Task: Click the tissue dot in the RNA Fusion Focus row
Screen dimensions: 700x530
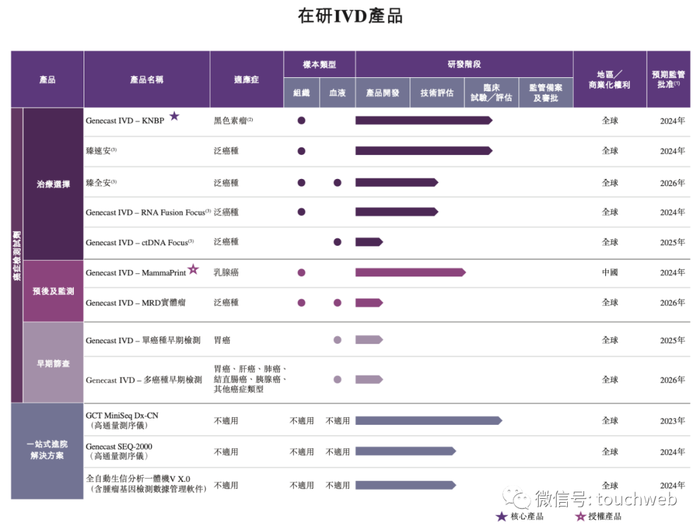Action: (301, 212)
